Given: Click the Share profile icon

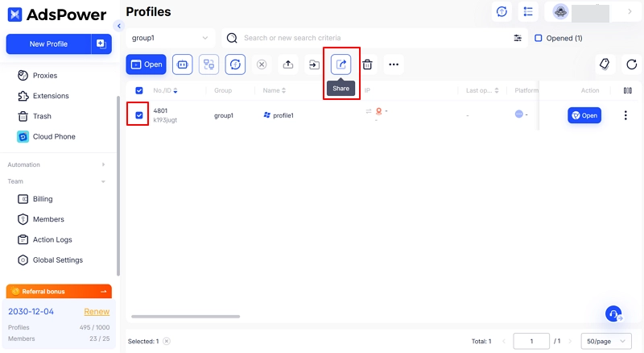Looking at the screenshot, I should tap(341, 64).
